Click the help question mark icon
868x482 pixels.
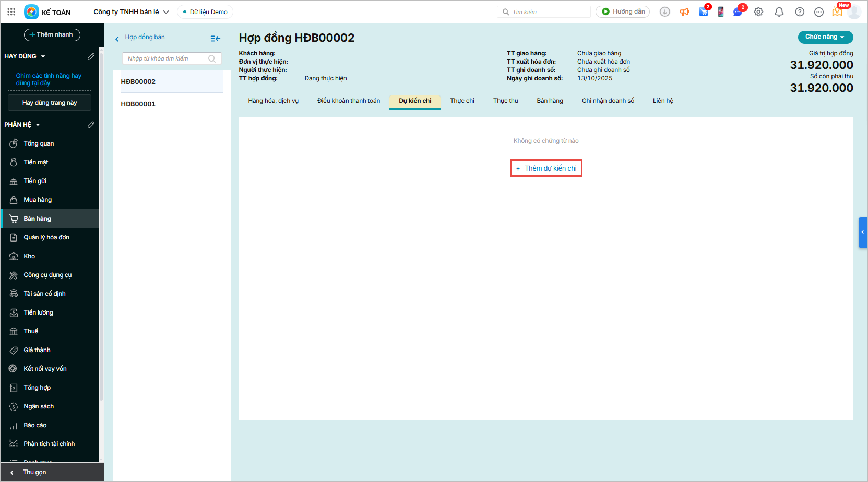[799, 12]
